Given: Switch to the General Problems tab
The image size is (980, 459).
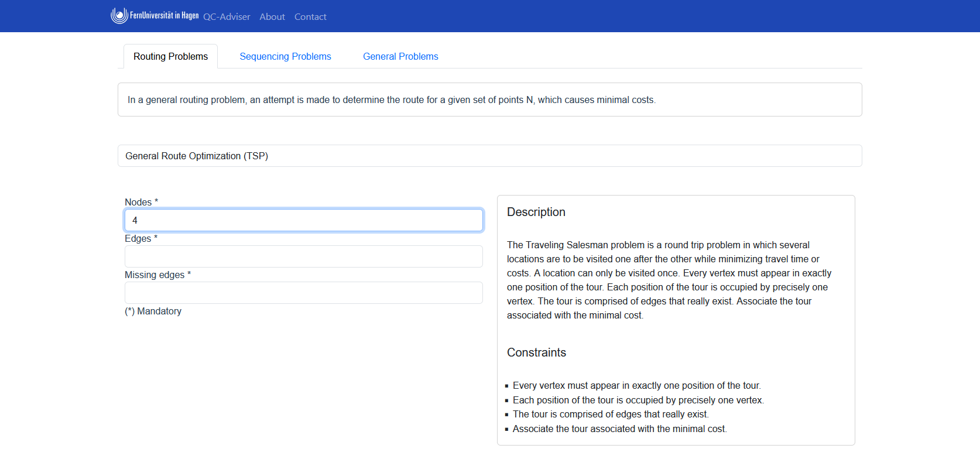Looking at the screenshot, I should pyautogui.click(x=400, y=56).
